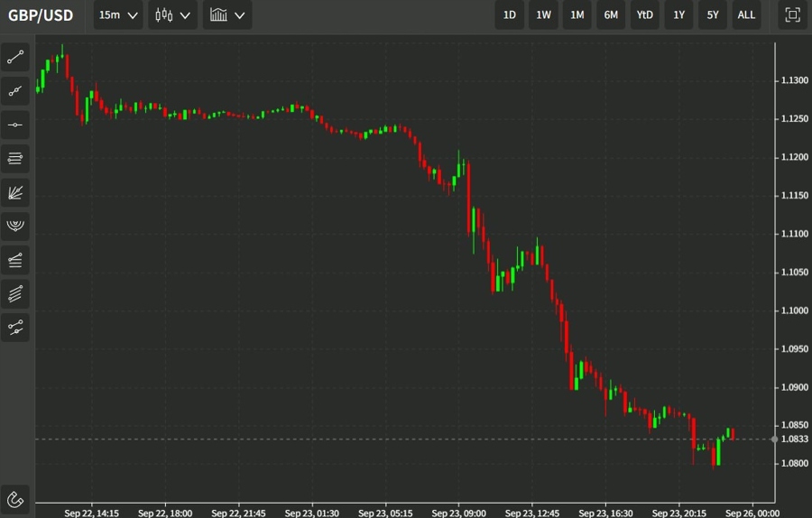Click the 1.1050 price axis label
This screenshot has width=812, height=518.
pyautogui.click(x=794, y=272)
